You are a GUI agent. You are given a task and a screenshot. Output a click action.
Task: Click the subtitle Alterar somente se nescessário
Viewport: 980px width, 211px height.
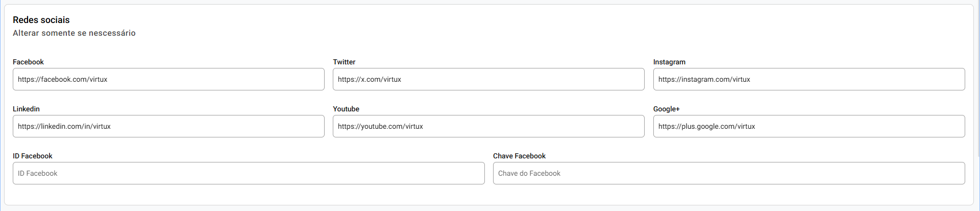(x=74, y=33)
